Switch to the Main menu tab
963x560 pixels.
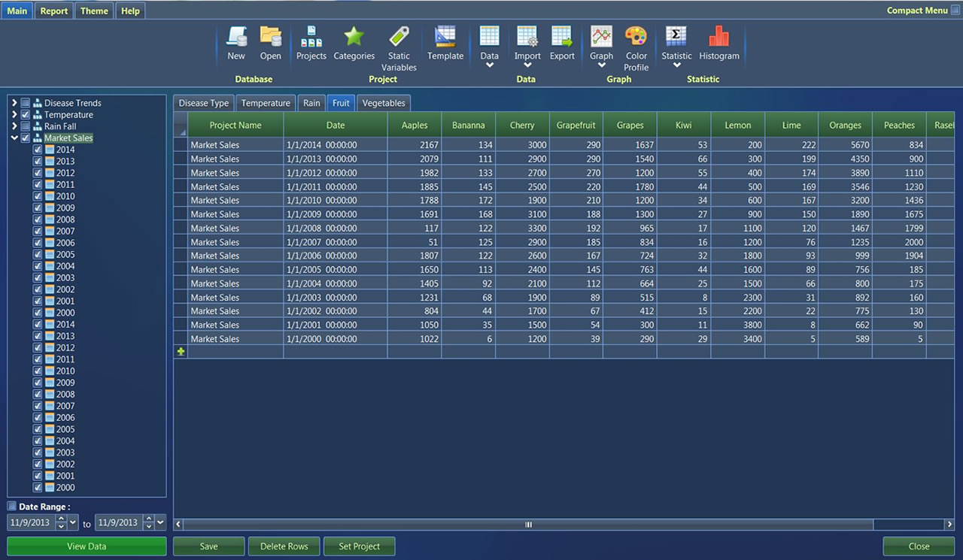pos(17,11)
